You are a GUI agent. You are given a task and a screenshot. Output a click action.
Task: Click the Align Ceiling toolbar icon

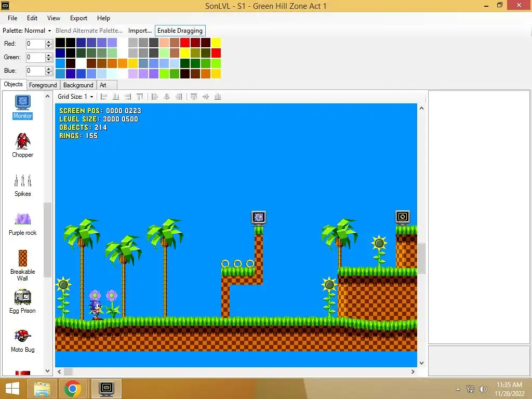[x=140, y=97]
